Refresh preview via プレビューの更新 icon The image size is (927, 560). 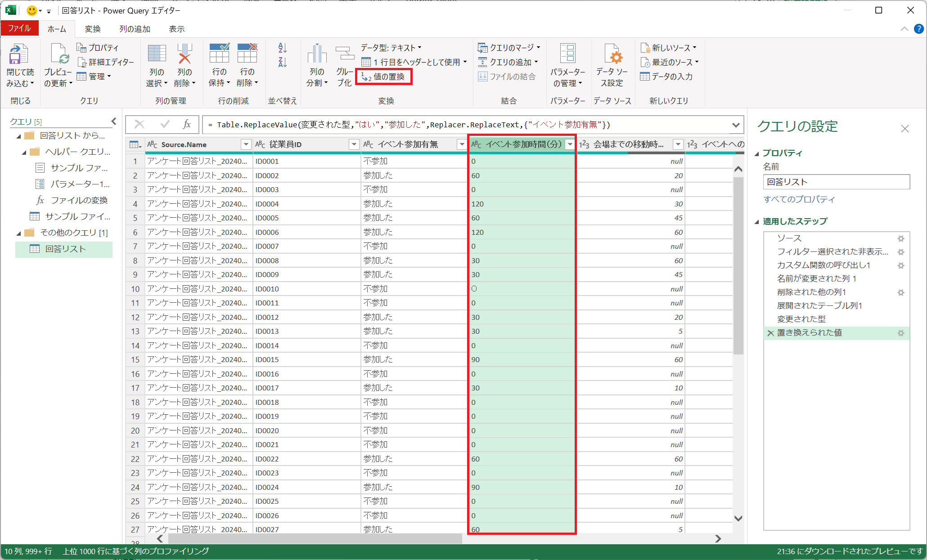point(58,54)
